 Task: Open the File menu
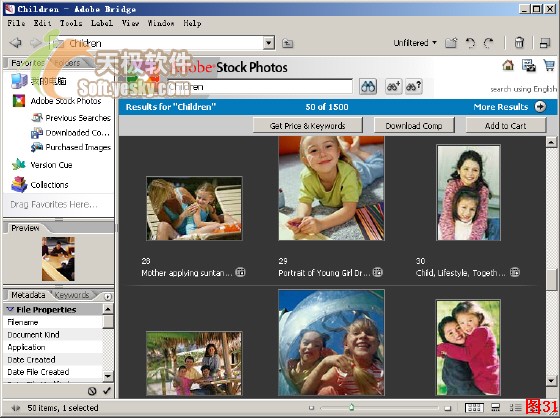coord(16,23)
